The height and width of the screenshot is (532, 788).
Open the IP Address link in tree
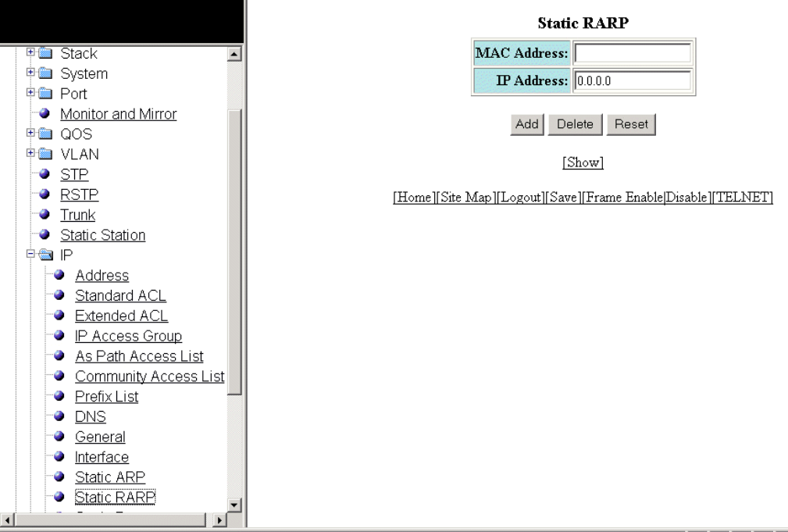[x=102, y=276]
